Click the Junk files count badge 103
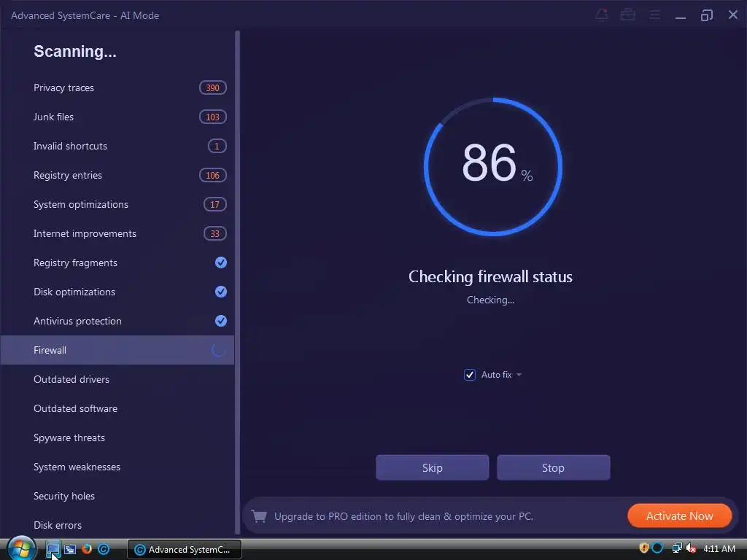747x560 pixels. (212, 117)
